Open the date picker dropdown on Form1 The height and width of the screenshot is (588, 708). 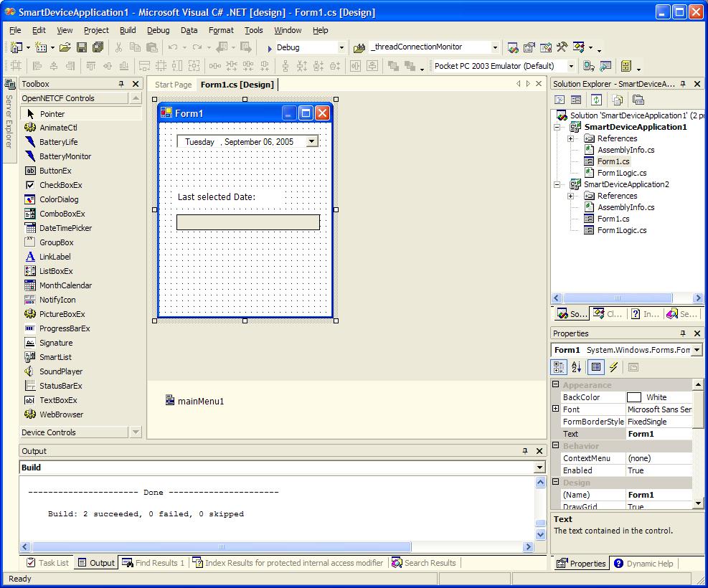[x=311, y=141]
